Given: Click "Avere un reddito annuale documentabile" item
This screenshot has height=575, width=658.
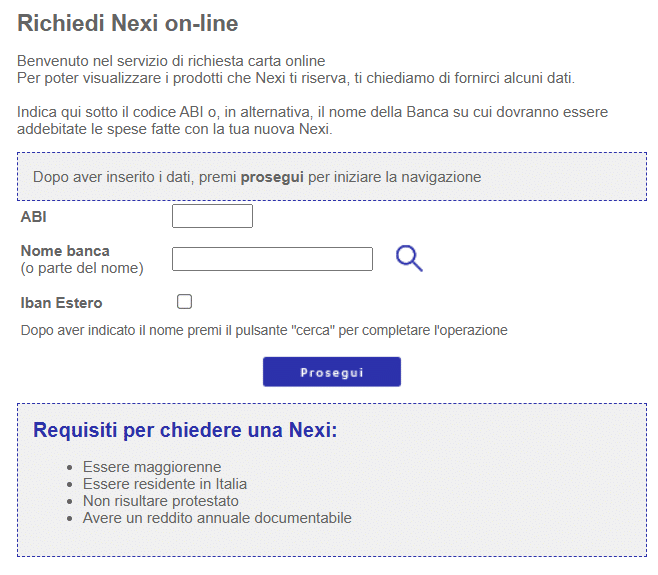Looking at the screenshot, I should pos(217,518).
